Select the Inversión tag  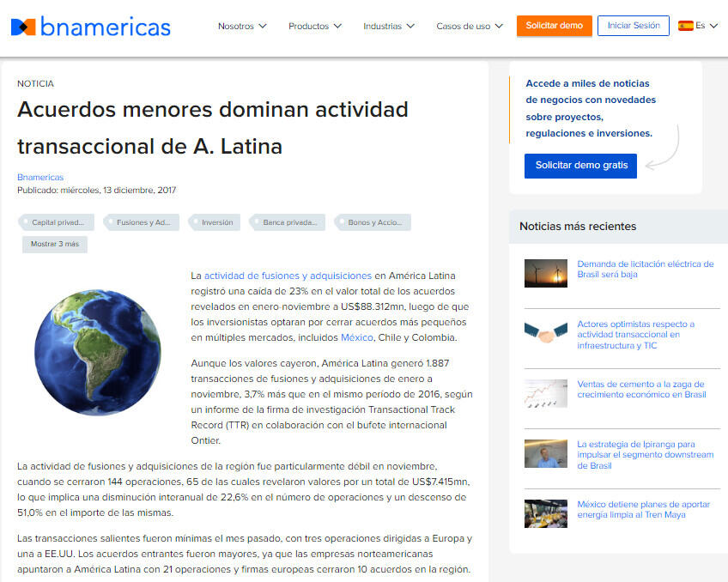(216, 222)
